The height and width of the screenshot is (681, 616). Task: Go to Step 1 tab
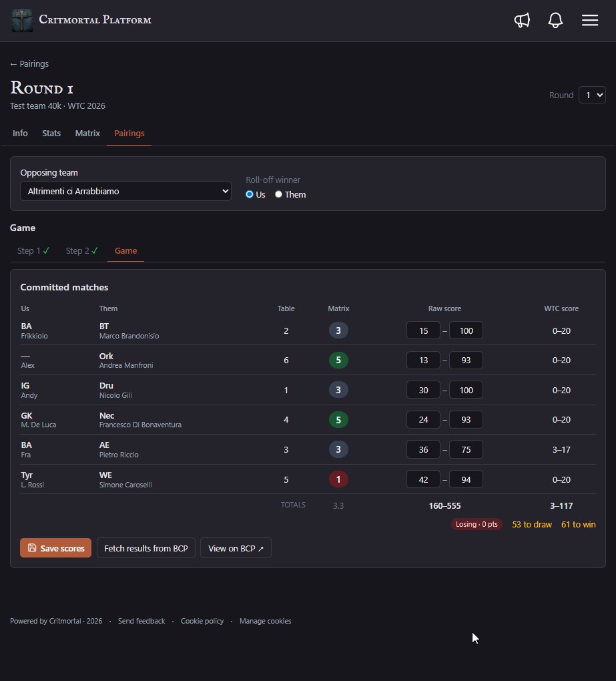[33, 250]
